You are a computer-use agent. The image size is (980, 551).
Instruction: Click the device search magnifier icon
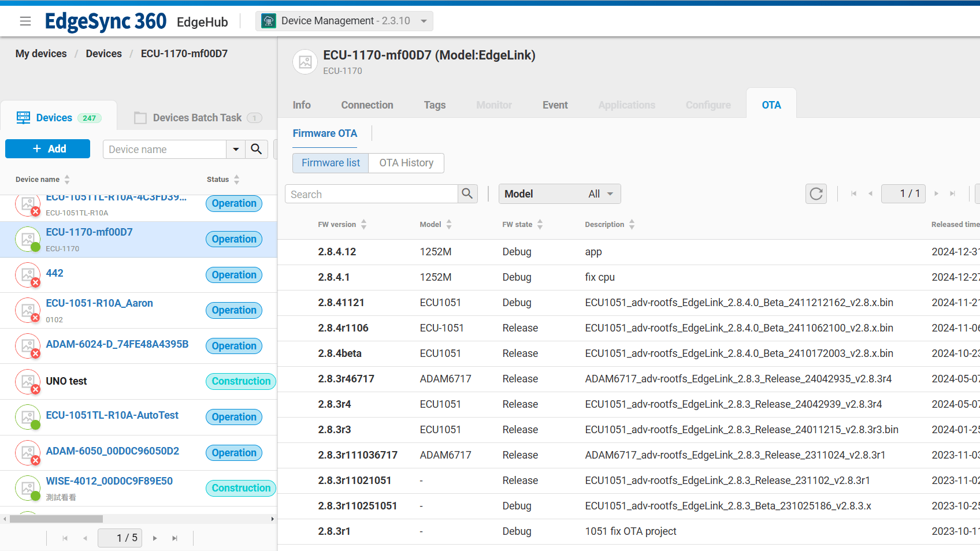point(257,149)
